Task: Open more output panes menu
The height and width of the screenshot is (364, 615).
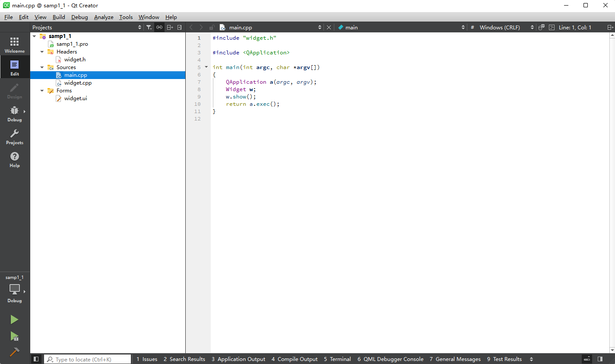Action: pyautogui.click(x=532, y=359)
